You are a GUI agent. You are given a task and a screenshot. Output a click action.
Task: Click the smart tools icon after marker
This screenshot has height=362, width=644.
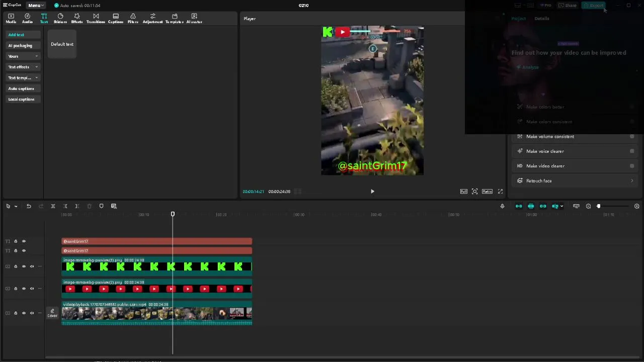(x=114, y=206)
